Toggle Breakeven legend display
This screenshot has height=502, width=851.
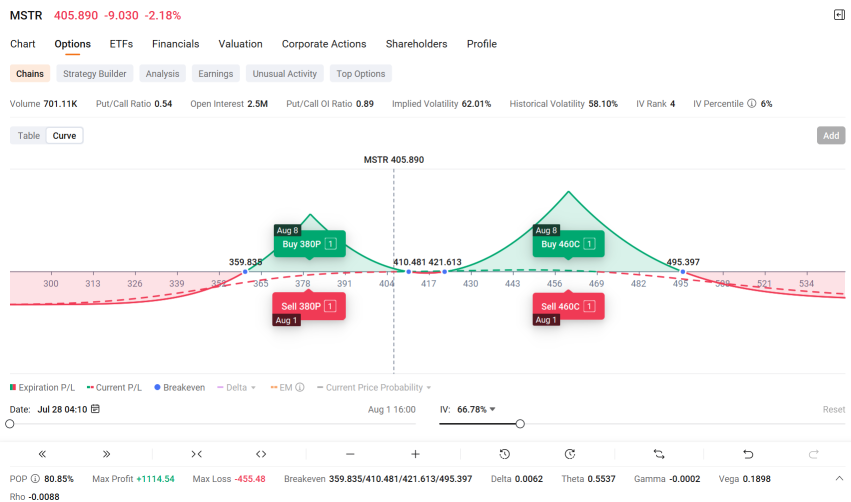180,387
